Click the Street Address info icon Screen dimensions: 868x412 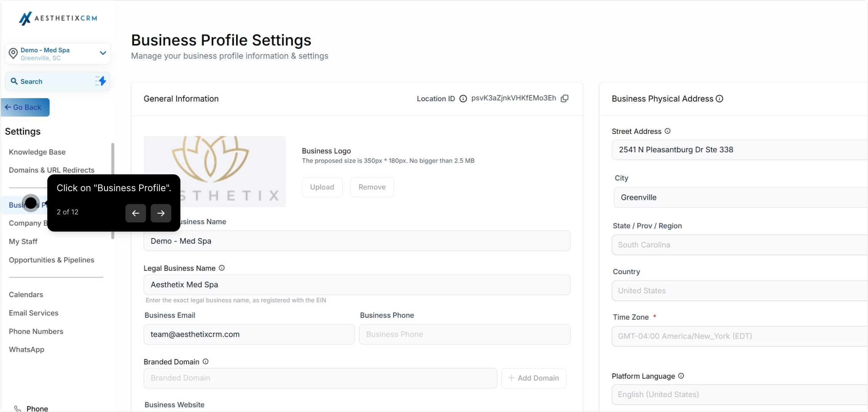(x=668, y=131)
